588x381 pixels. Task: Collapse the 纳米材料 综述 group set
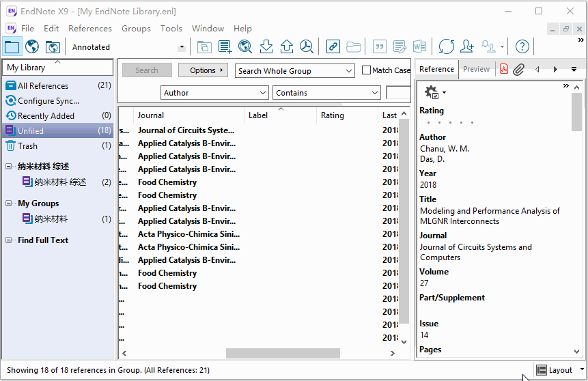[9, 166]
